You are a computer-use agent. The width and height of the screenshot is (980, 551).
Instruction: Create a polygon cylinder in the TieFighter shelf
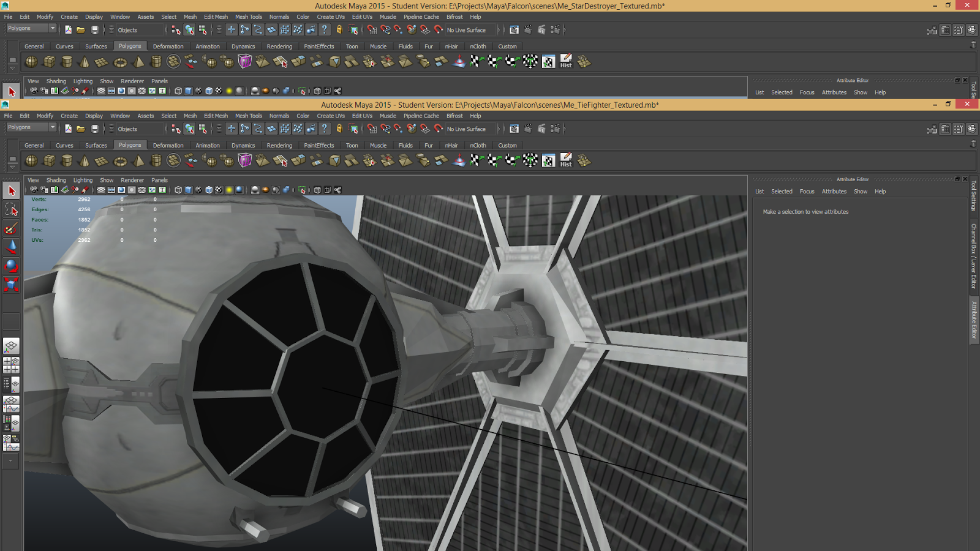point(67,161)
